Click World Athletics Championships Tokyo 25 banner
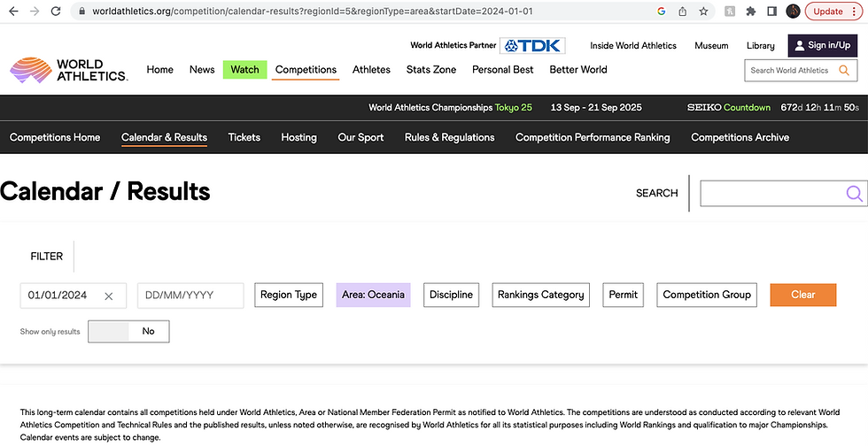868x446 pixels. pyautogui.click(x=450, y=107)
